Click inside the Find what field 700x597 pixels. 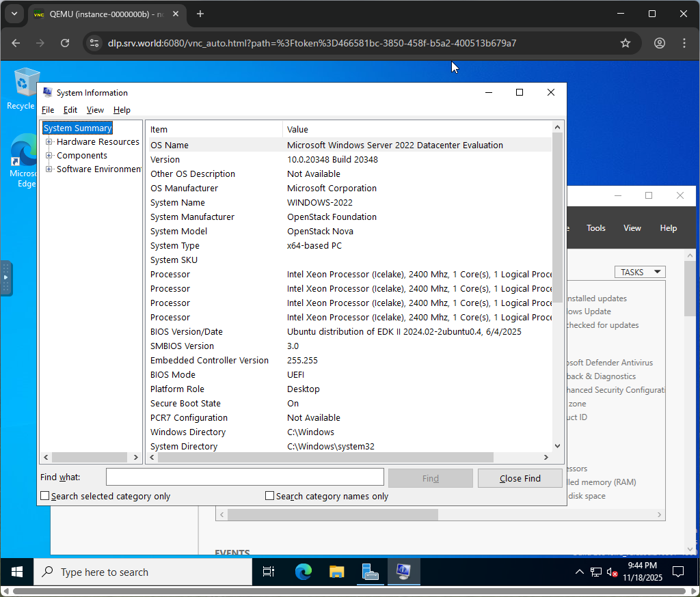244,476
